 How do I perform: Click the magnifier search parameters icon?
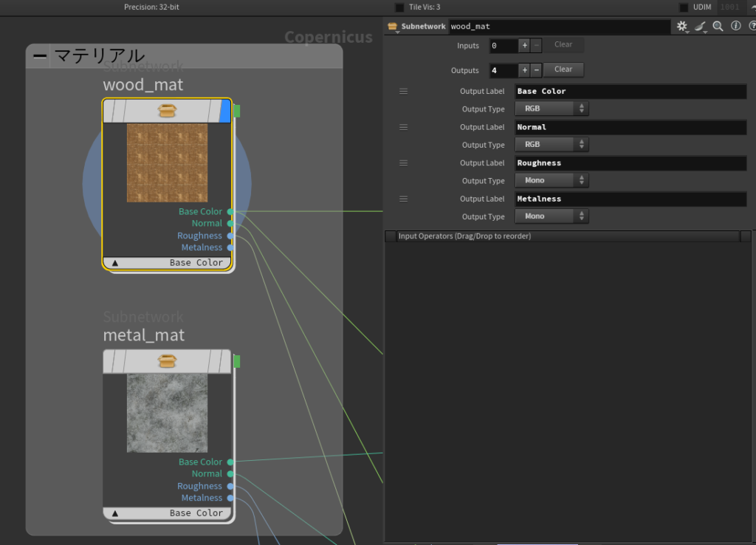pos(718,27)
